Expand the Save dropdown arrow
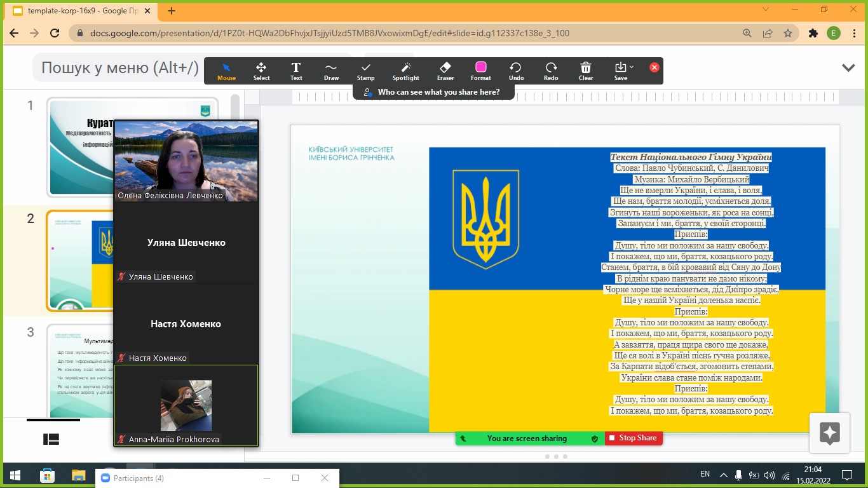Image resolution: width=868 pixels, height=488 pixels. pyautogui.click(x=631, y=67)
